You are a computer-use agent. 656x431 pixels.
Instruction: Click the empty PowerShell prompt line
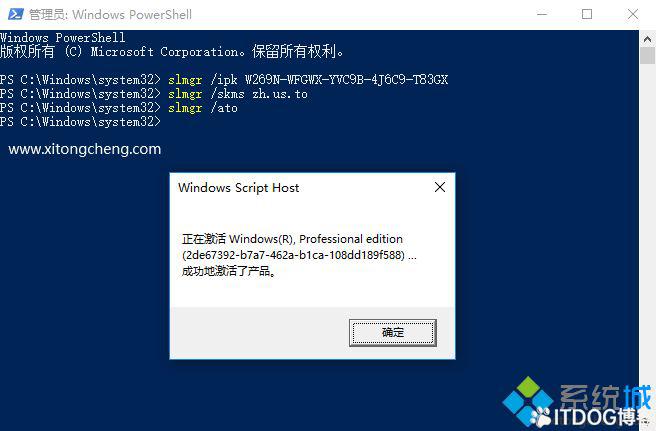[80, 122]
